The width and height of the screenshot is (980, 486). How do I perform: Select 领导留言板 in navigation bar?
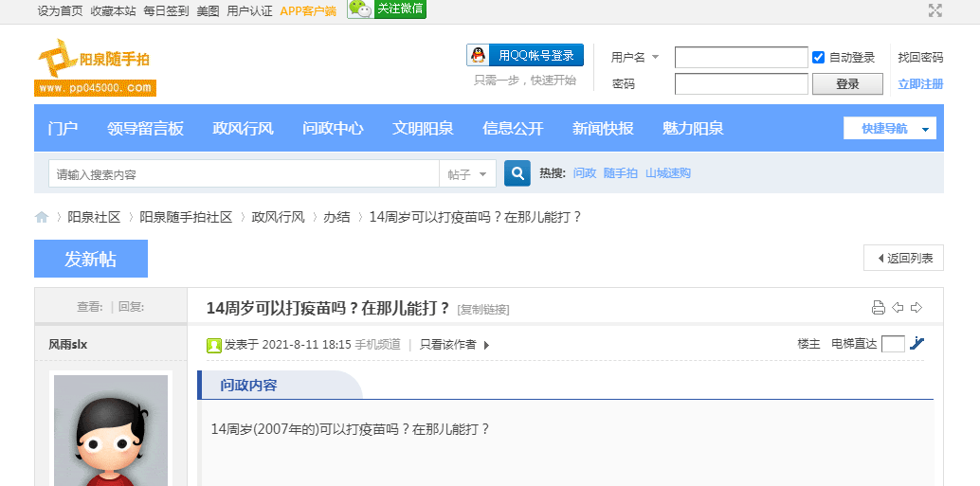point(145,129)
